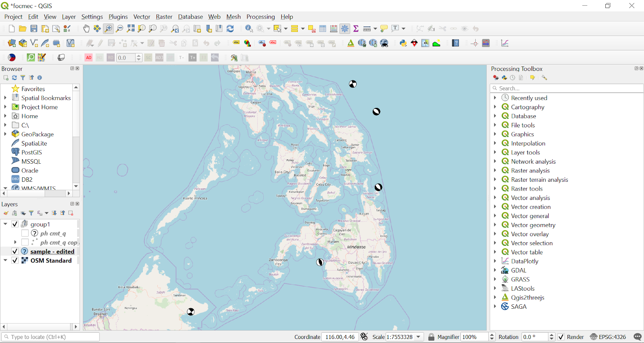This screenshot has width=644, height=343.
Task: Select the PostGIS browser entry
Action: [x=31, y=152]
